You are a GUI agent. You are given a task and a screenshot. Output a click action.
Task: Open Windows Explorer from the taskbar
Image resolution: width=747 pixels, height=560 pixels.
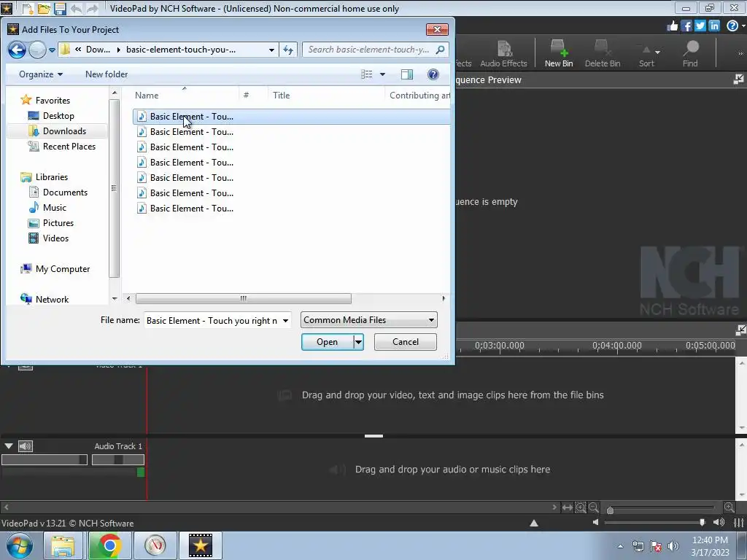[63, 545]
